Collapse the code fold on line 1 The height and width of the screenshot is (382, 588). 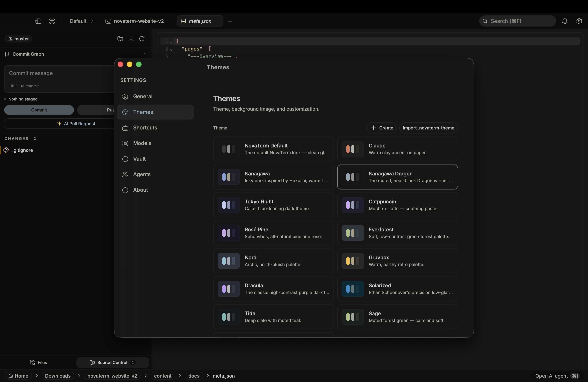click(x=171, y=42)
